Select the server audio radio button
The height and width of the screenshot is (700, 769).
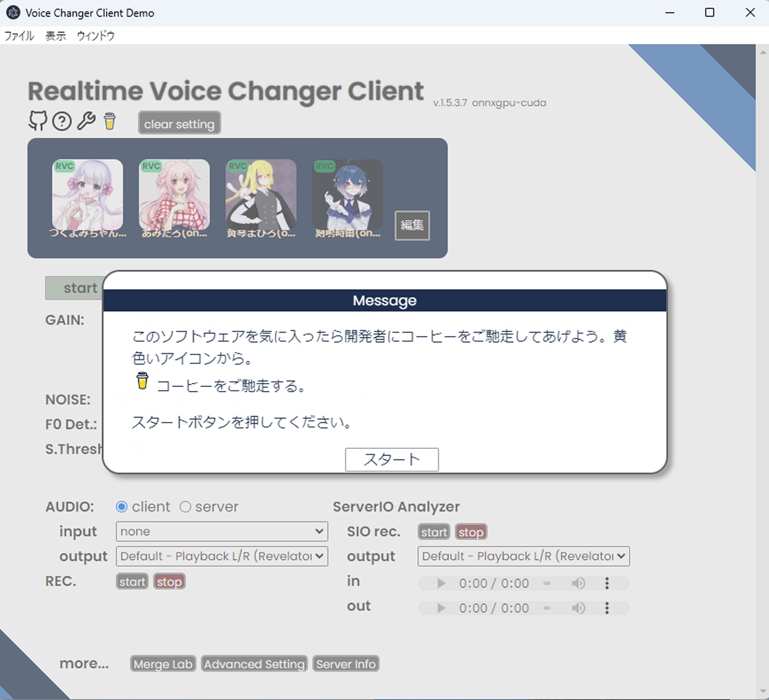(186, 507)
